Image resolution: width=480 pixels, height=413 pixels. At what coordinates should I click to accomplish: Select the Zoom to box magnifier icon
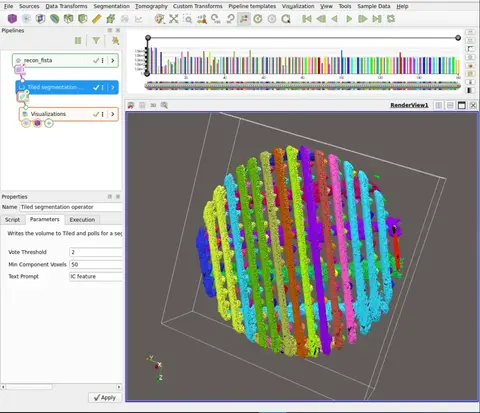(x=188, y=19)
